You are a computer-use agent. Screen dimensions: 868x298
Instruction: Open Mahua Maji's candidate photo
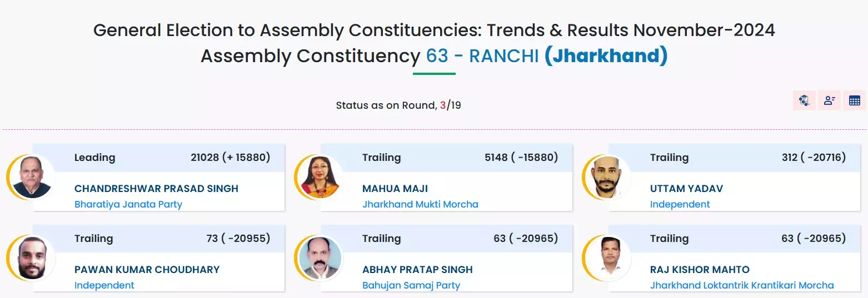(x=320, y=177)
